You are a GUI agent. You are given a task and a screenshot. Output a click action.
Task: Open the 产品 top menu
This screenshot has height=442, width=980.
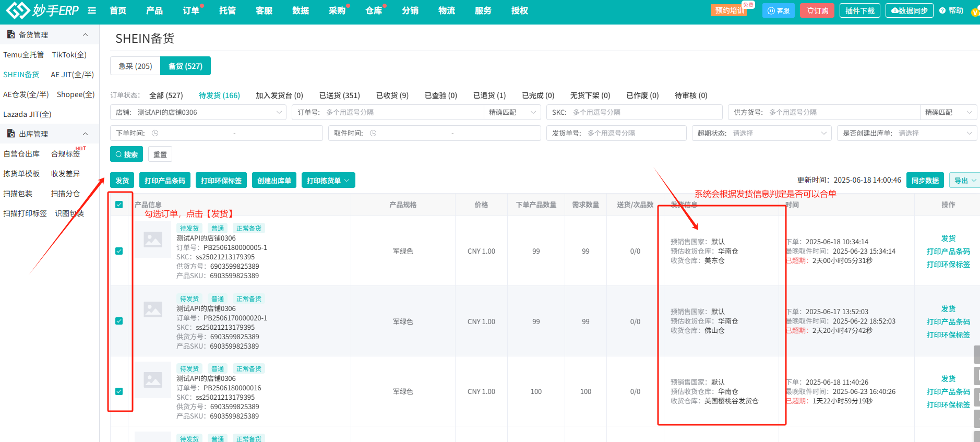tap(154, 10)
